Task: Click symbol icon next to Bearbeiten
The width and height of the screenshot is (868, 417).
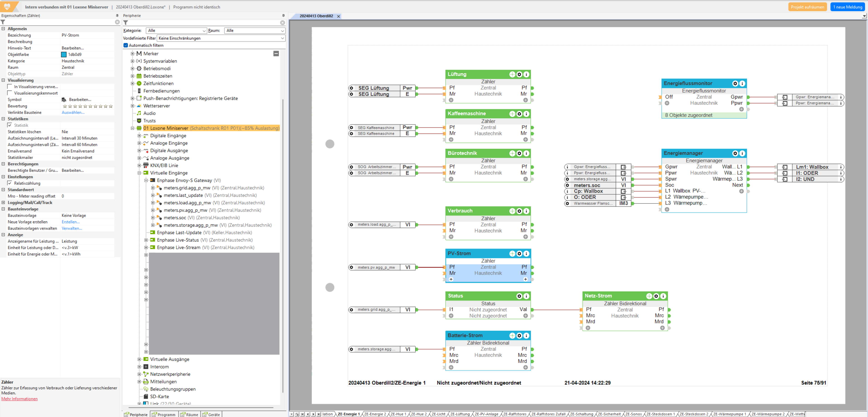Action: [x=64, y=100]
